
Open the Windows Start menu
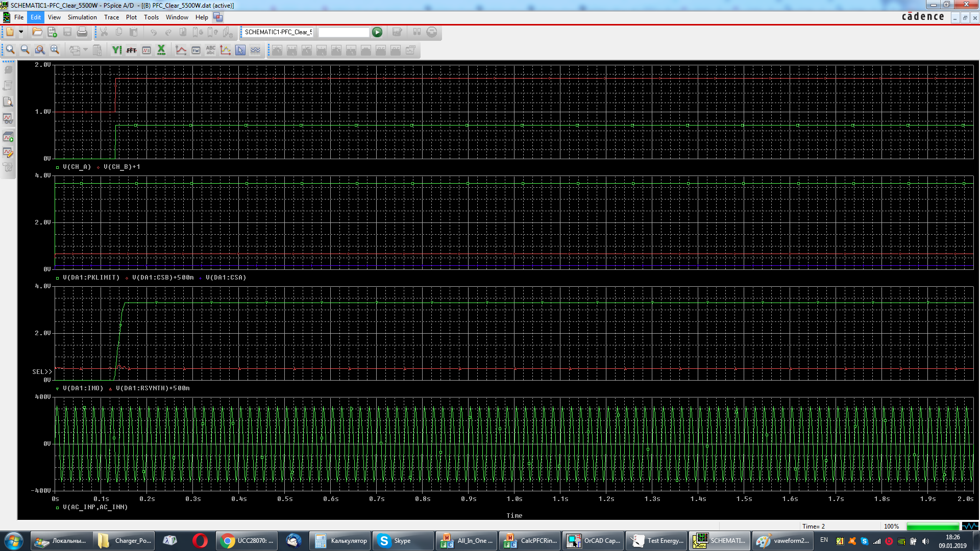[14, 541]
